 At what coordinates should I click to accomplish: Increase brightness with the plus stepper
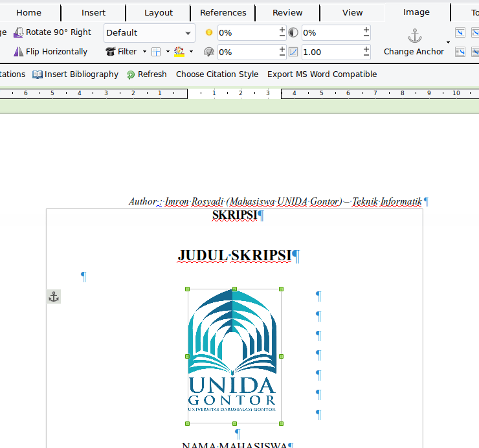[282, 30]
